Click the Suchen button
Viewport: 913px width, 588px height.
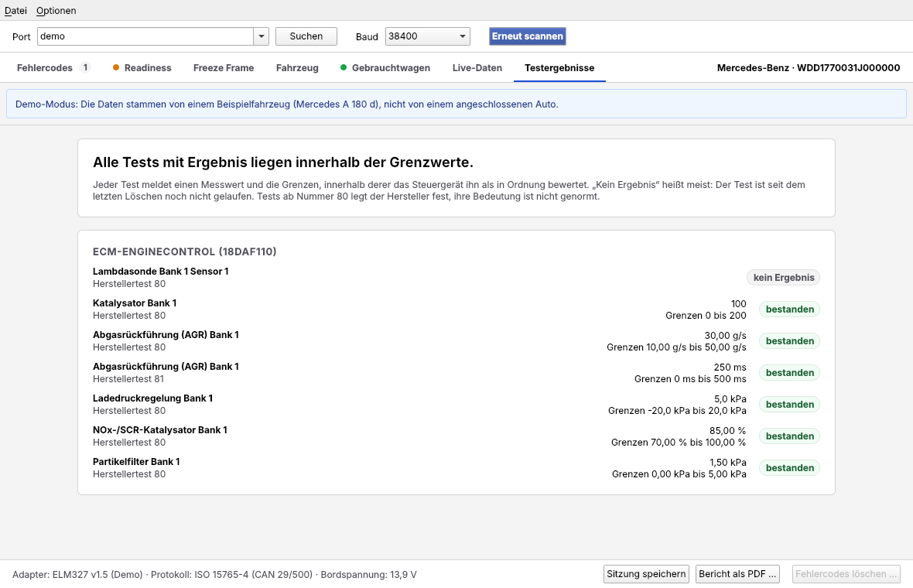(306, 36)
